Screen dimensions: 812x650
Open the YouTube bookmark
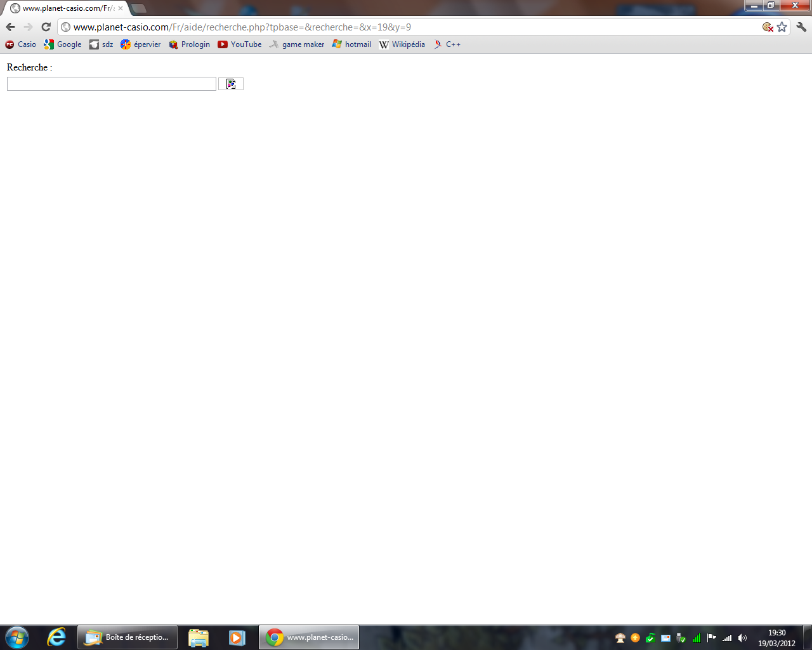240,44
